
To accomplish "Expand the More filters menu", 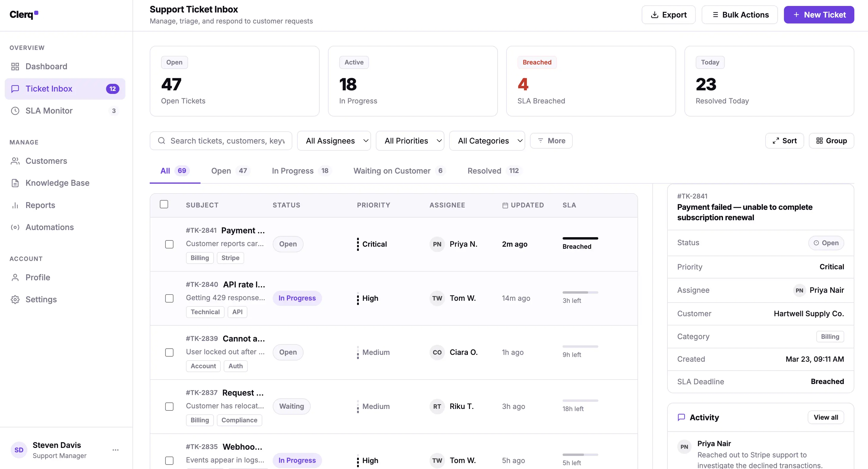I will (x=551, y=141).
